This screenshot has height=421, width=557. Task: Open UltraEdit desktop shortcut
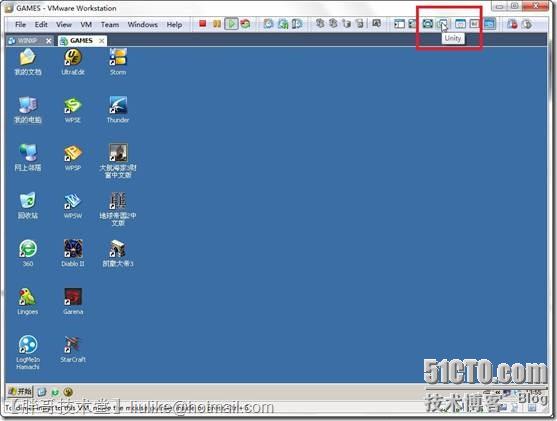click(73, 62)
